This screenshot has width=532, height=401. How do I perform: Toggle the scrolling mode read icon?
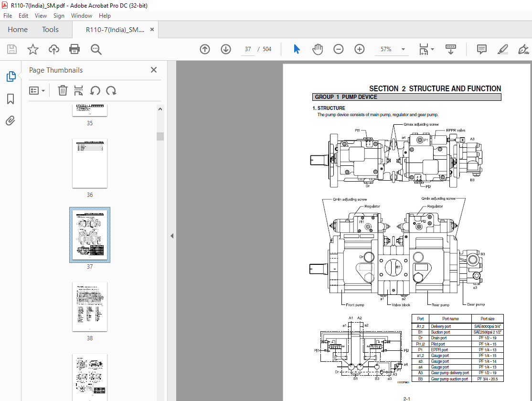450,49
